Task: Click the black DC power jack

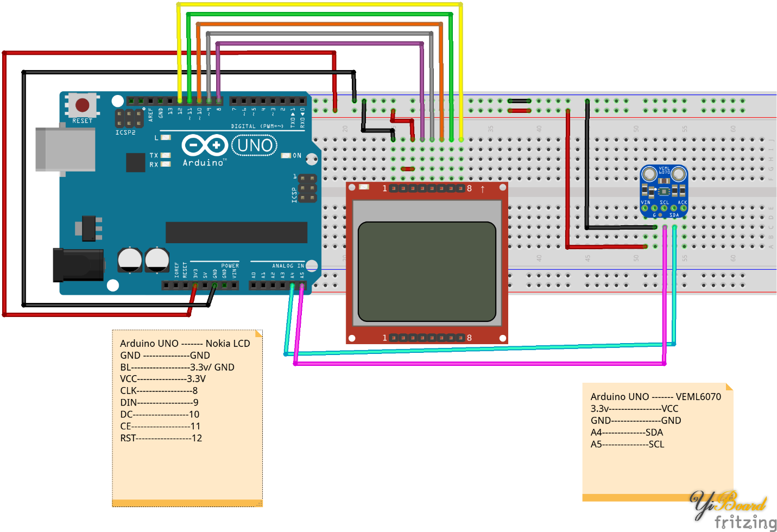Action: click(x=78, y=265)
